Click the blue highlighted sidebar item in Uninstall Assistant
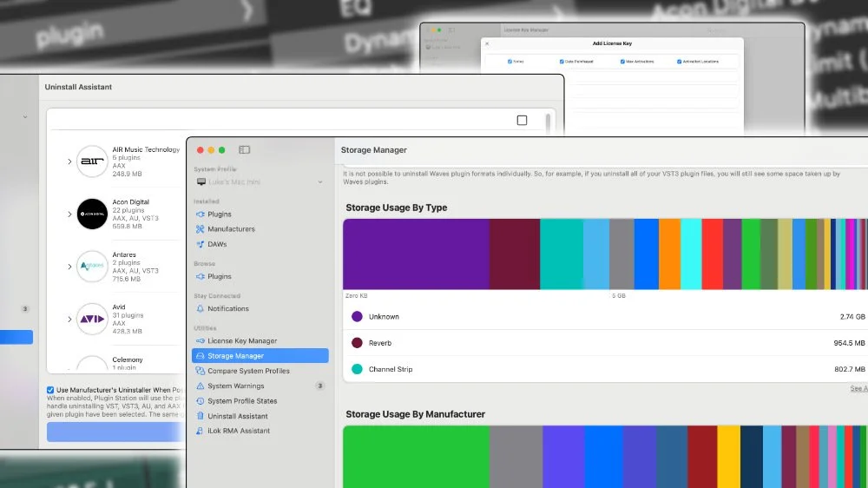The image size is (868, 488). click(16, 337)
